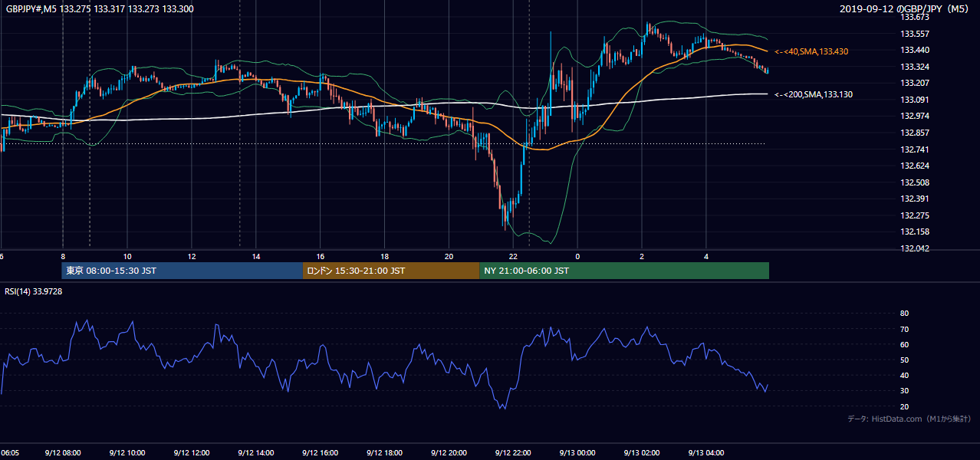The image size is (980, 460).
Task: Click the 9/12 10:00 time label
Action: (x=127, y=453)
